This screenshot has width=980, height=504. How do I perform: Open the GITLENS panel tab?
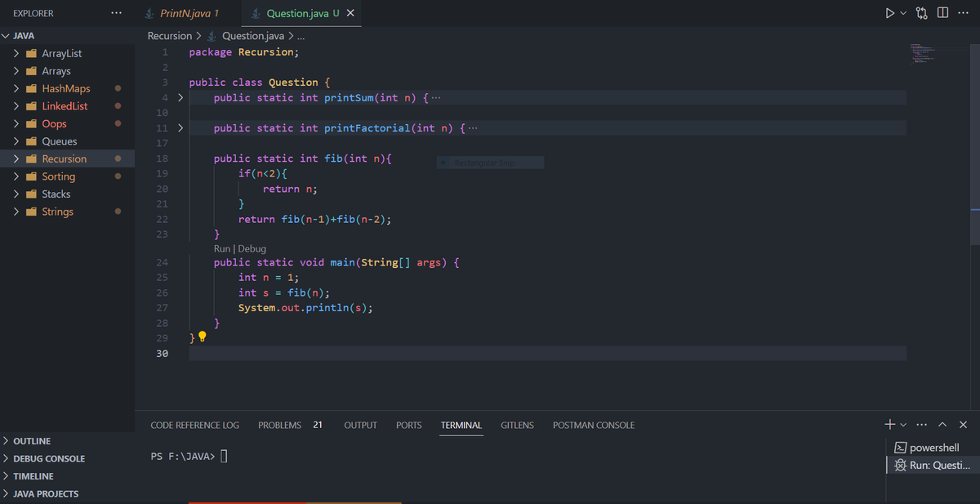point(517,426)
